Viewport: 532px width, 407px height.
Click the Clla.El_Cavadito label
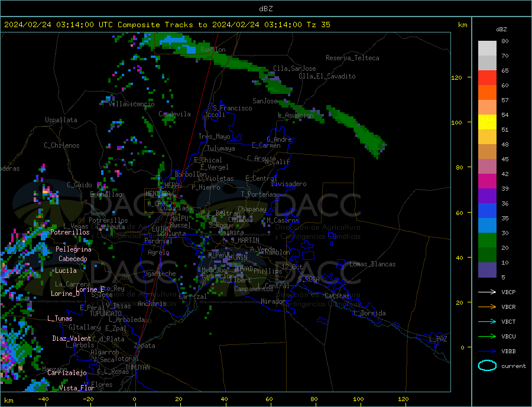[327, 76]
